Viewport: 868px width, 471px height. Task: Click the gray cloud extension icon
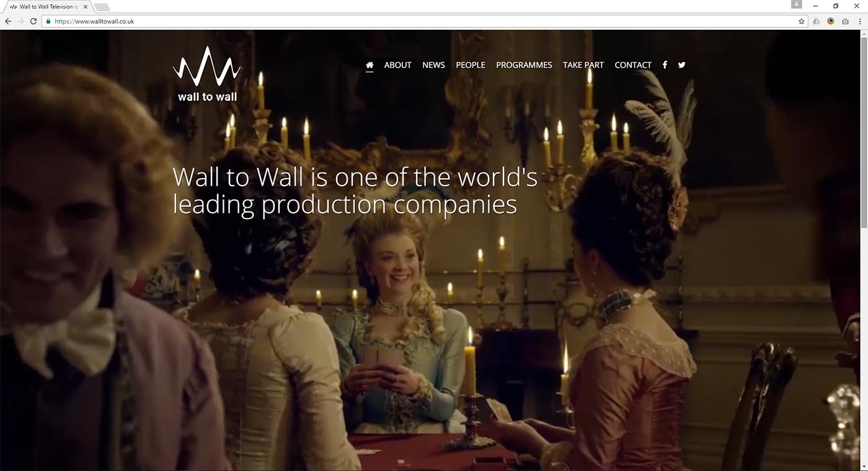coord(817,21)
